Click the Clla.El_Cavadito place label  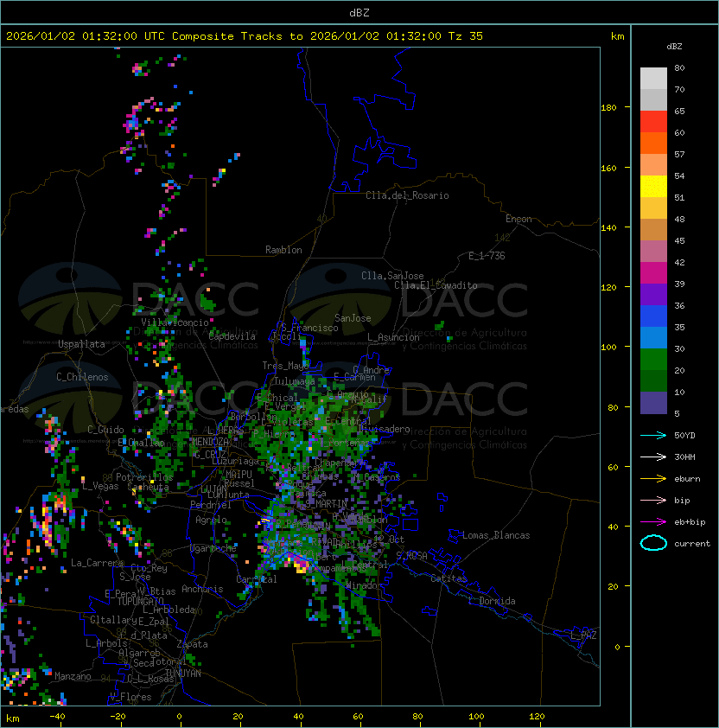(x=436, y=285)
